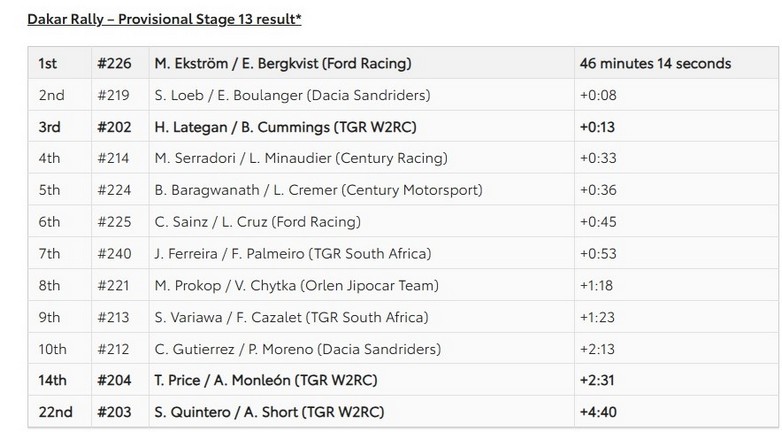Click car number #202
Viewport: 782px width, 432px height.
tap(114, 127)
